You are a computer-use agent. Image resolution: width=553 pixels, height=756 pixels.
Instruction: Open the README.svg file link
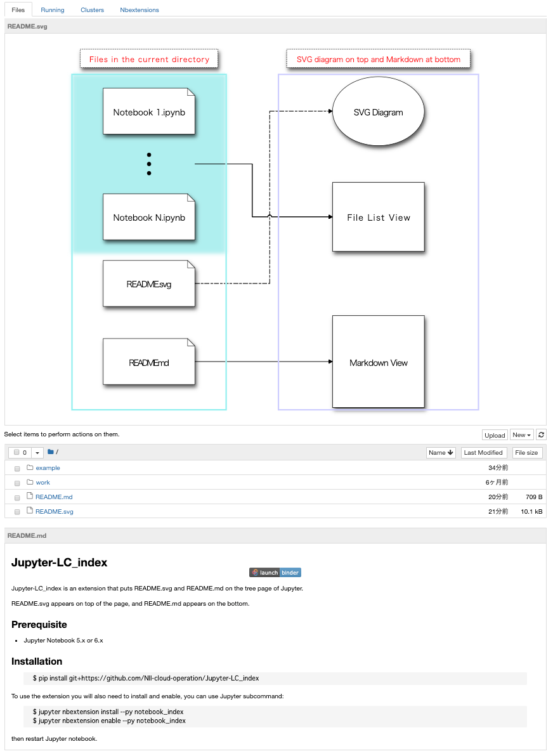tap(55, 512)
